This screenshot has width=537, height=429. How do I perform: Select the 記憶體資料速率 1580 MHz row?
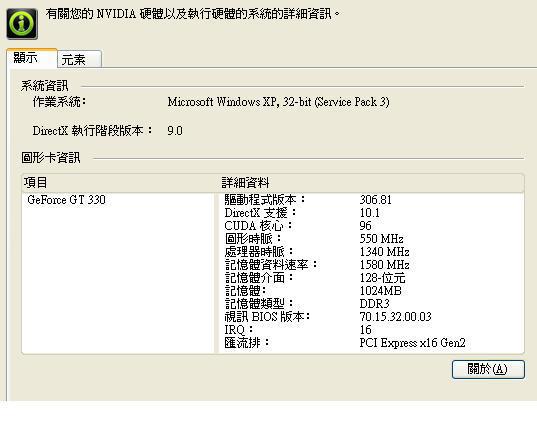(x=372, y=265)
